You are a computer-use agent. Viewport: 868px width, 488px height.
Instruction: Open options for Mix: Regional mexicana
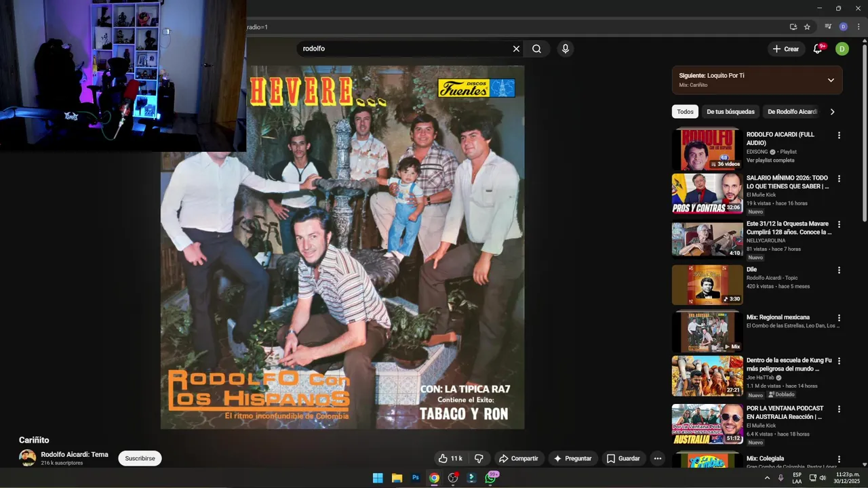[x=839, y=318]
